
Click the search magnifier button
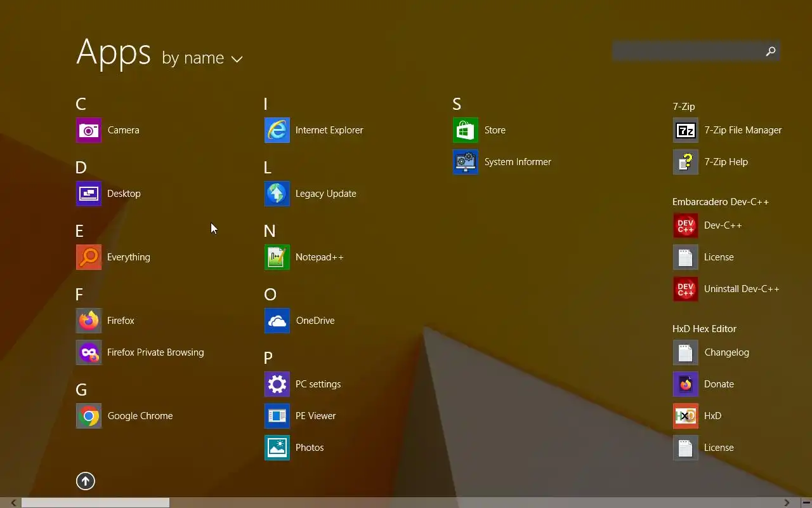[771, 51]
